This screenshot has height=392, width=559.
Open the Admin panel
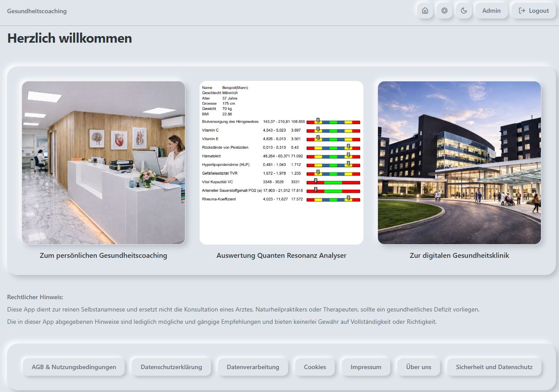click(491, 11)
